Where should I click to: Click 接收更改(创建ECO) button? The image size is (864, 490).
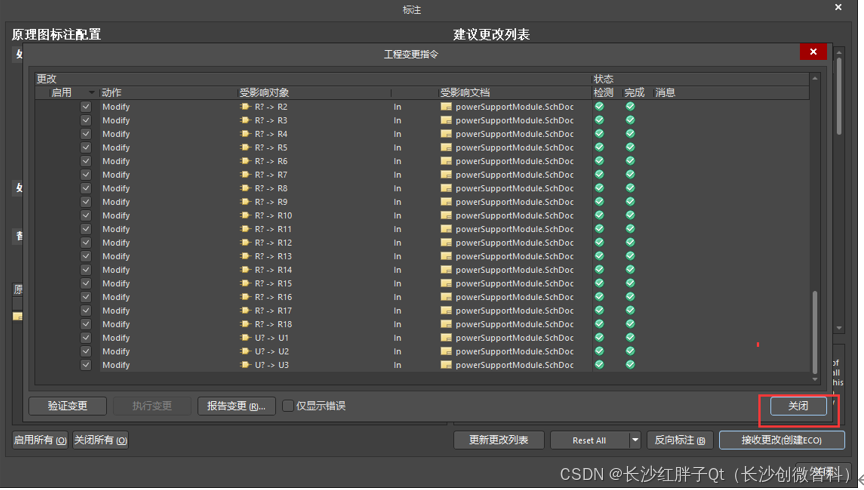point(781,440)
